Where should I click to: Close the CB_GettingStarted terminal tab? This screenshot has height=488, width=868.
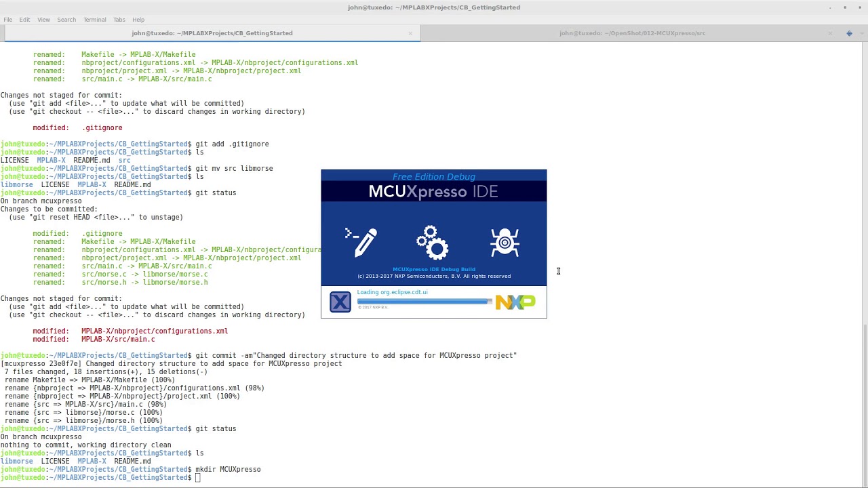pyautogui.click(x=410, y=33)
